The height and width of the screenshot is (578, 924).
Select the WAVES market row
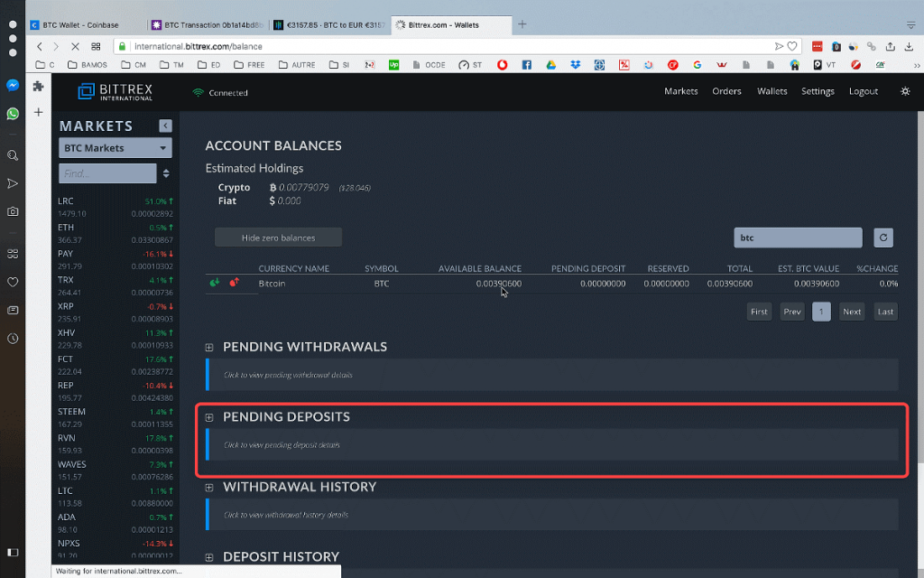point(115,471)
